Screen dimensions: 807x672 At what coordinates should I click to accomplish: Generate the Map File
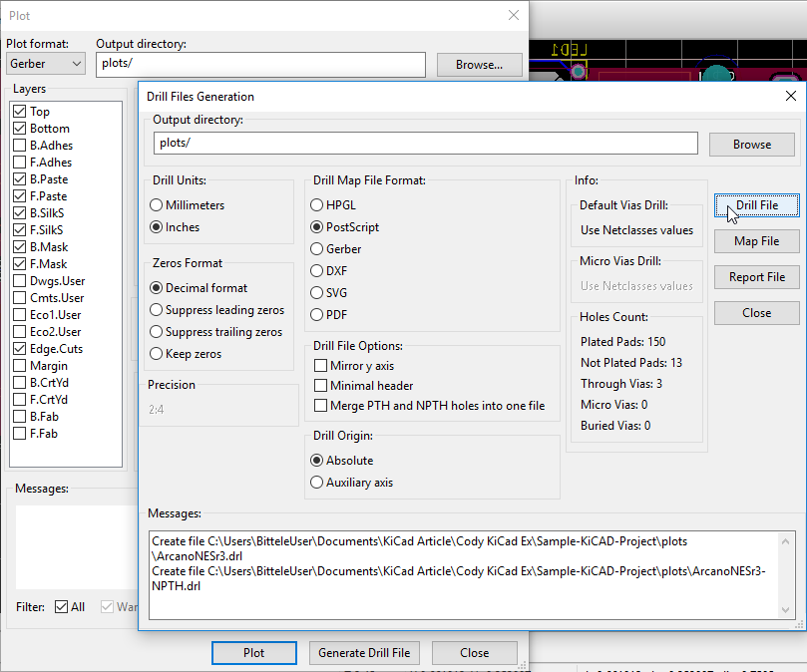click(x=756, y=241)
